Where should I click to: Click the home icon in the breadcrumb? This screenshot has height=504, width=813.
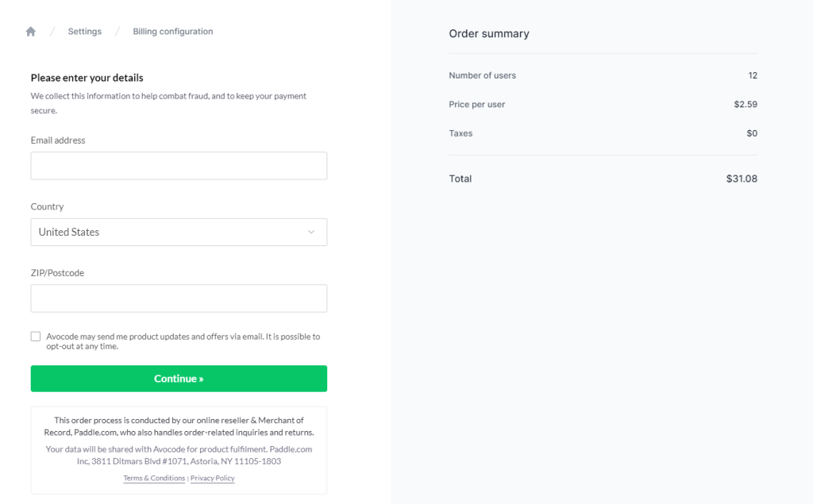31,32
